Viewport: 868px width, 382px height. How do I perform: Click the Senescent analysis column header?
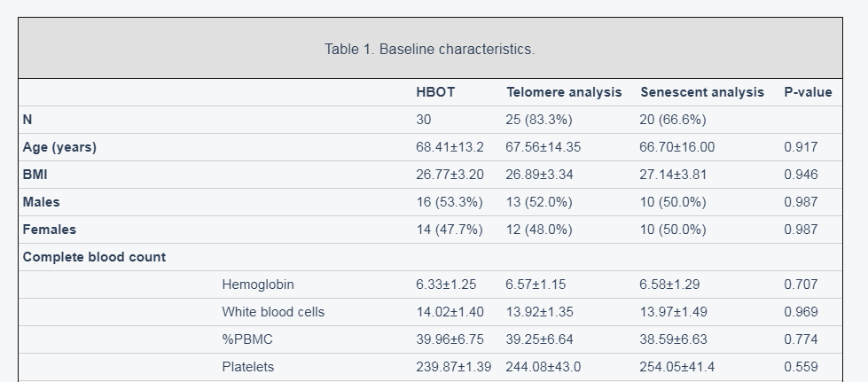coord(702,92)
